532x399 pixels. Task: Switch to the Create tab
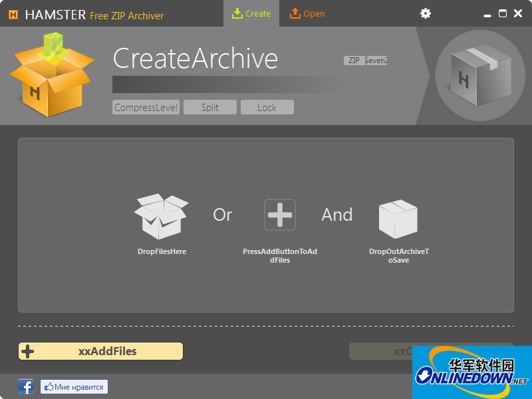pyautogui.click(x=251, y=13)
